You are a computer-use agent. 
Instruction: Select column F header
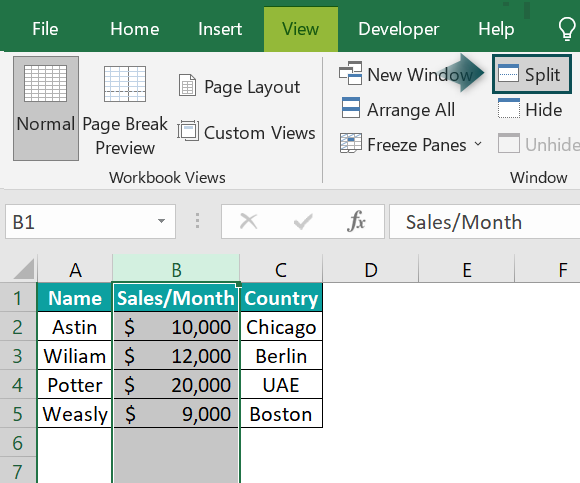pyautogui.click(x=547, y=269)
